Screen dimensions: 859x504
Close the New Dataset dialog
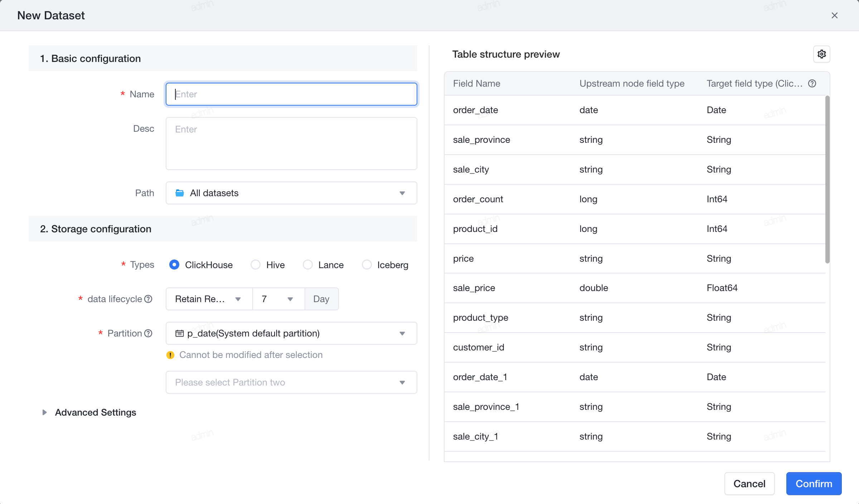[x=834, y=15]
